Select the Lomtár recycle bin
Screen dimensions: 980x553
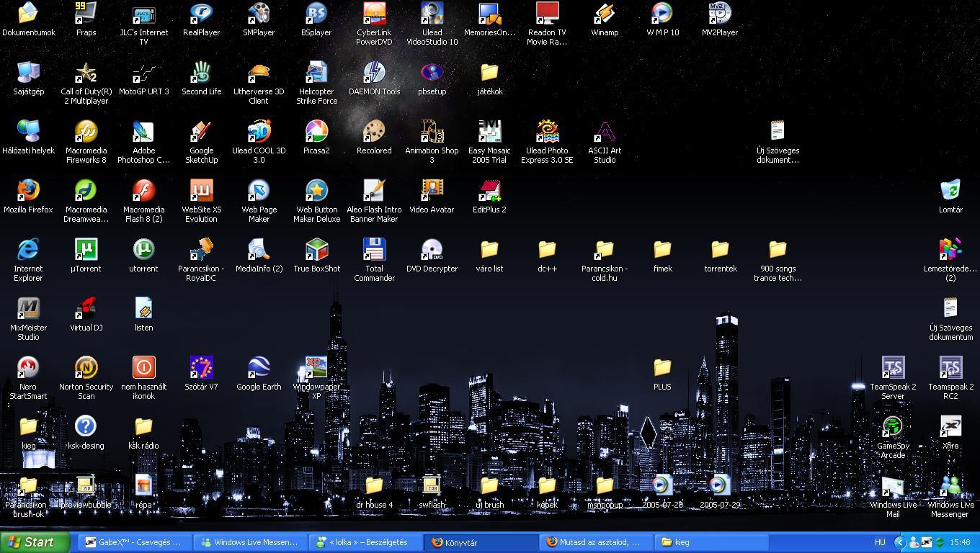click(x=950, y=197)
